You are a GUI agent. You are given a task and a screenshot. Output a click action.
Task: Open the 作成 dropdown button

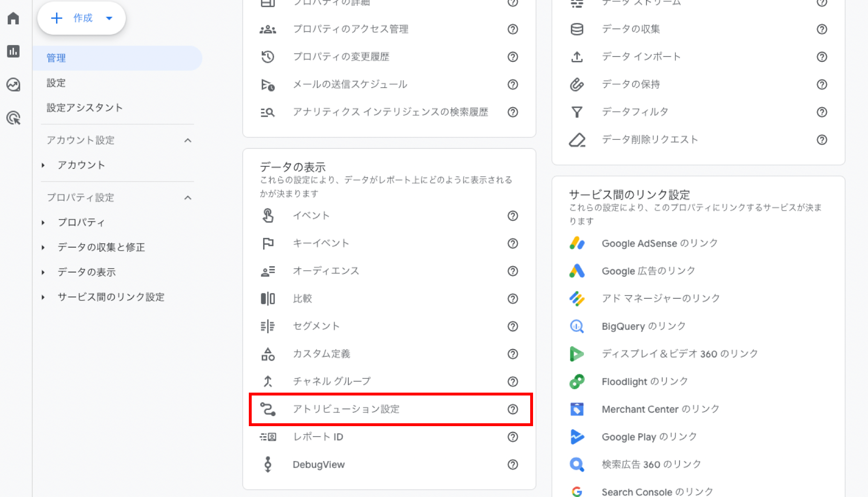click(81, 18)
